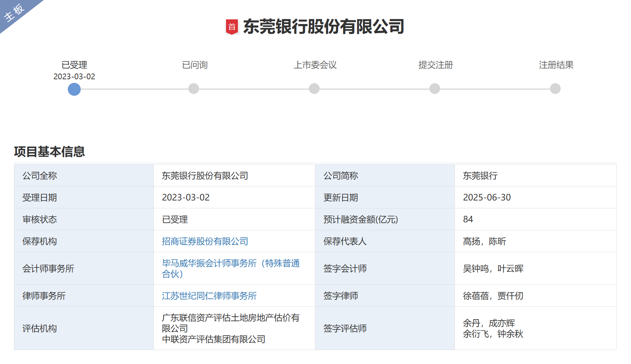Click the 公司简称 value 东莞银行
The height and width of the screenshot is (364, 631).
[480, 176]
